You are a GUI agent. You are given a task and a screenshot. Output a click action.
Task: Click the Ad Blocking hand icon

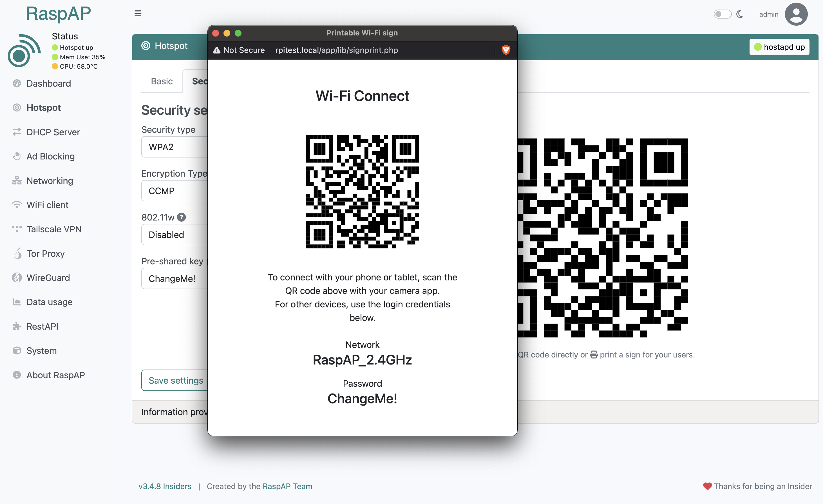pyautogui.click(x=17, y=156)
